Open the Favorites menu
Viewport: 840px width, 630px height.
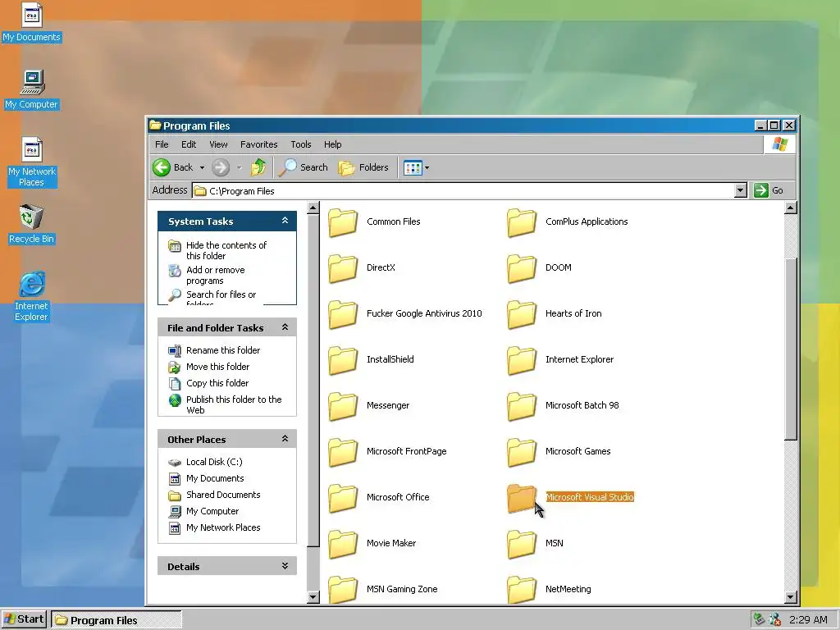point(258,144)
